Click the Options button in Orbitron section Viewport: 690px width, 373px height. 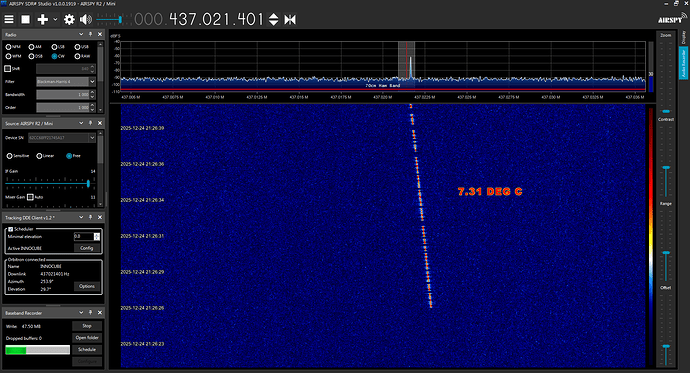click(x=87, y=286)
